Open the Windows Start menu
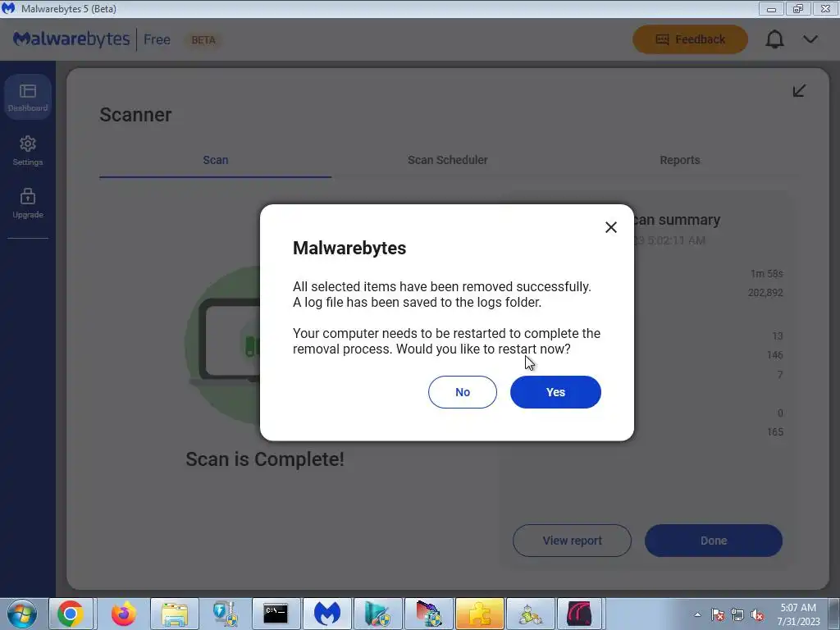Viewport: 840px width, 630px height. coord(22,614)
